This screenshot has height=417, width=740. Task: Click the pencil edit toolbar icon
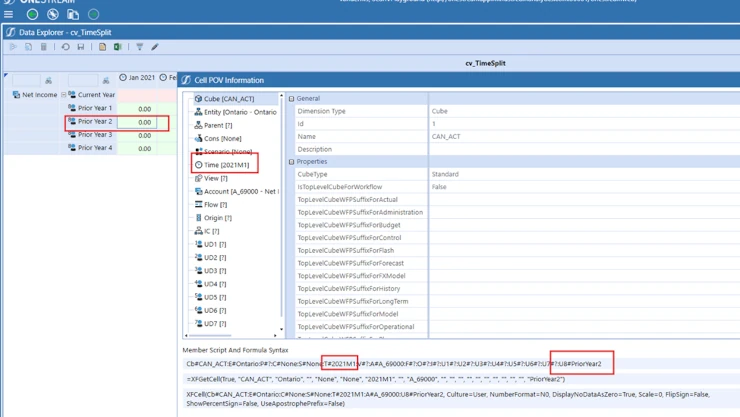coord(155,47)
